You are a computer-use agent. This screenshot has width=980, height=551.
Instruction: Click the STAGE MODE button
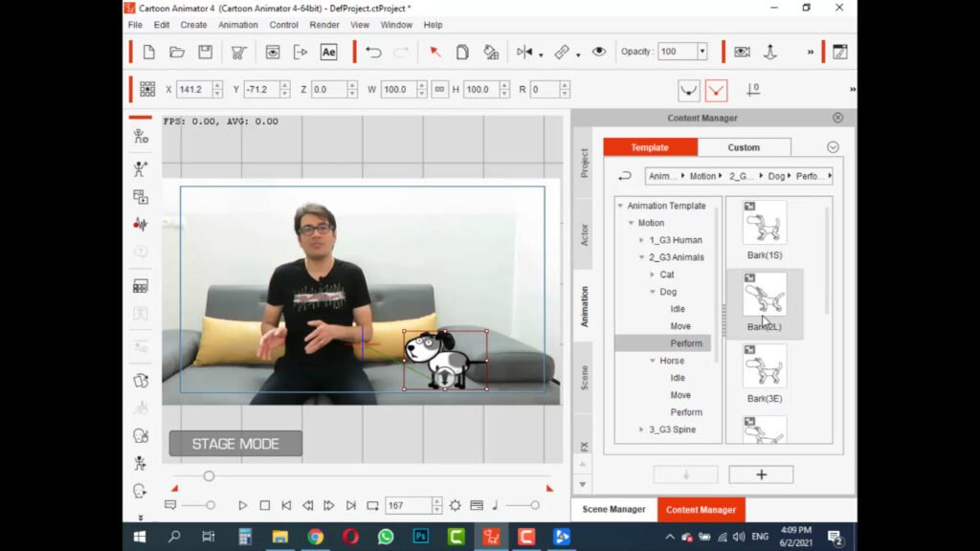click(235, 444)
